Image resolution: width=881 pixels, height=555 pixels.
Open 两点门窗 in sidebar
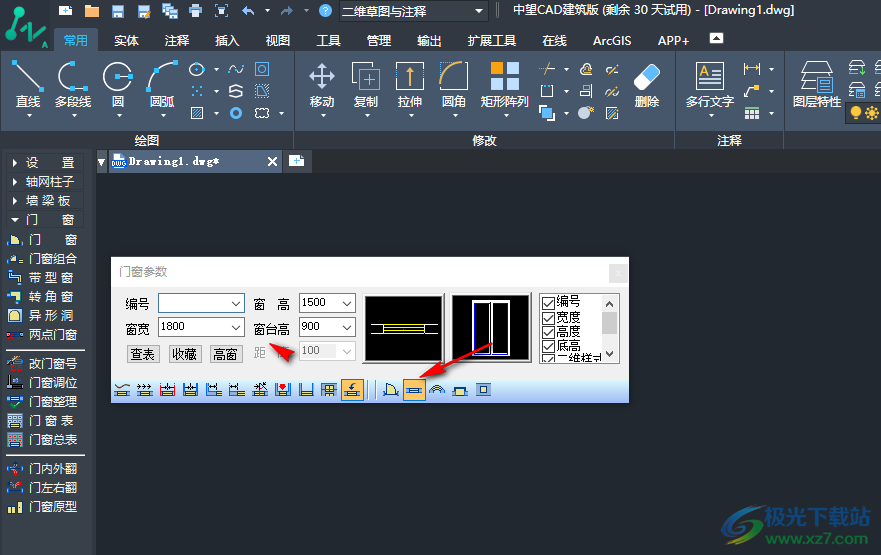click(x=44, y=335)
